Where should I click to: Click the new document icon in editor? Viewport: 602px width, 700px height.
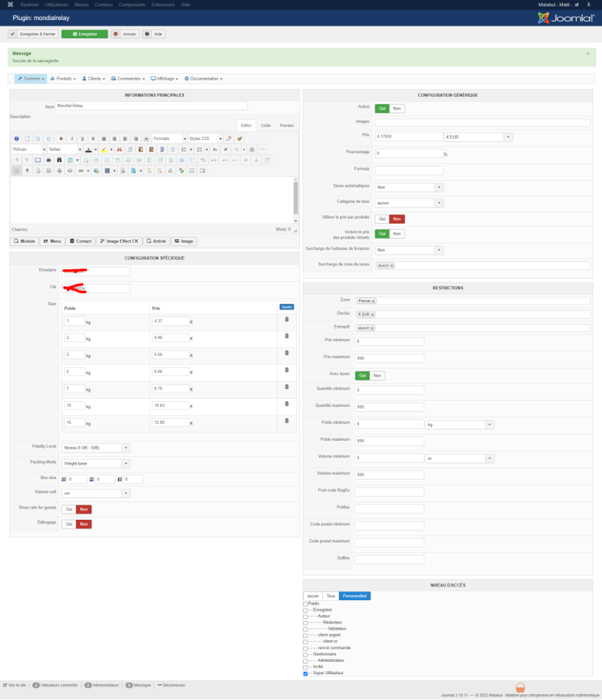(27, 139)
